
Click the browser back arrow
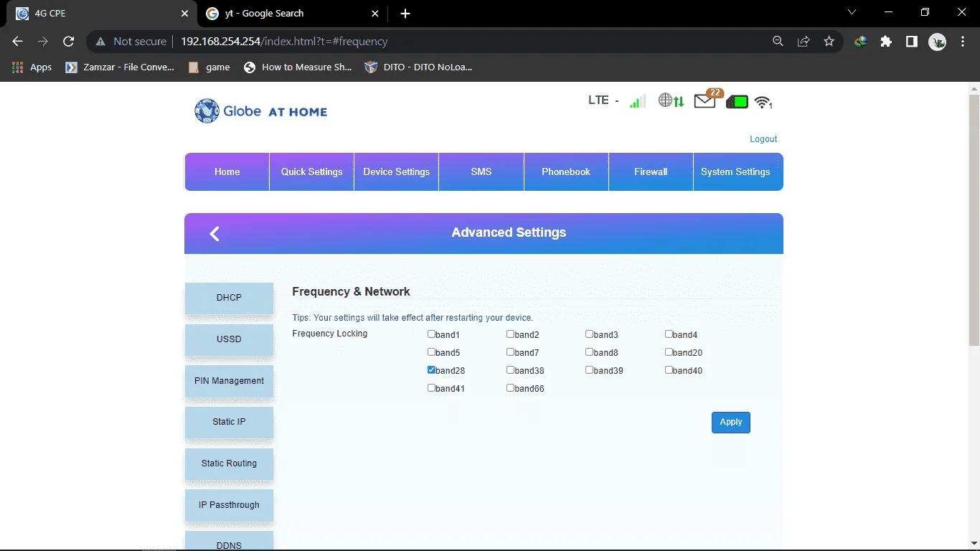[x=18, y=42]
